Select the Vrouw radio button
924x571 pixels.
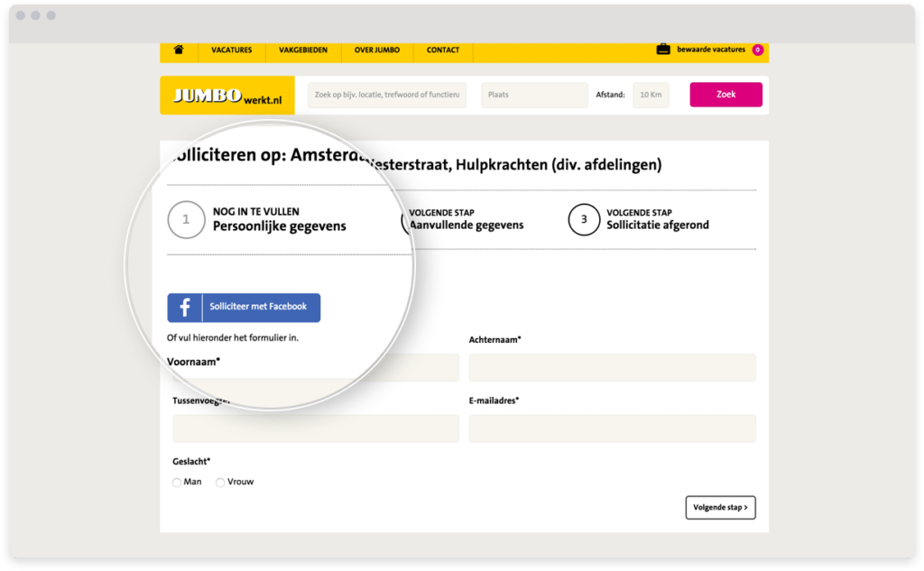[220, 483]
